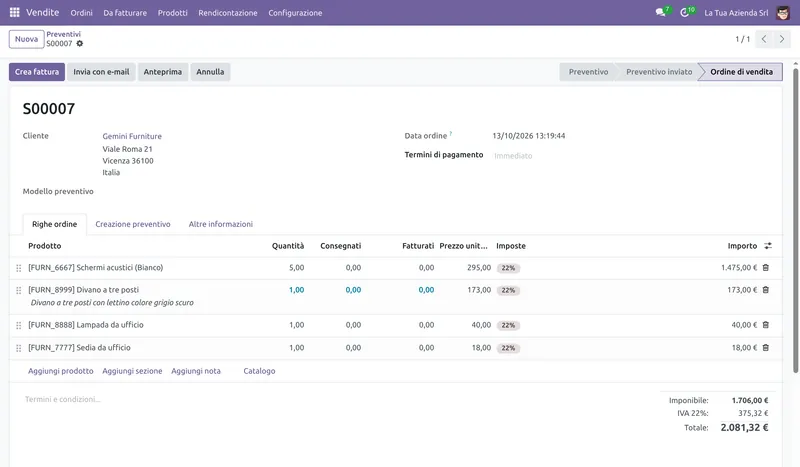
Task: Sort by the Quantità column header
Action: (x=288, y=246)
